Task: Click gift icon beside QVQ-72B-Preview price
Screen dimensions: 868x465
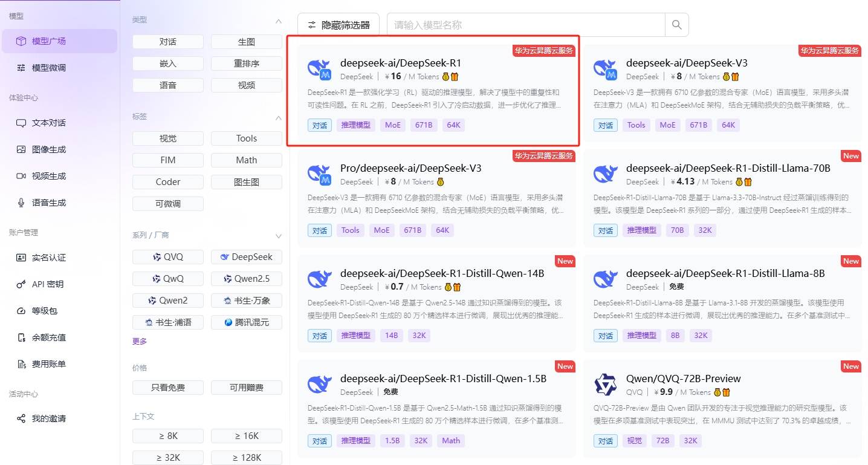Action: [727, 392]
